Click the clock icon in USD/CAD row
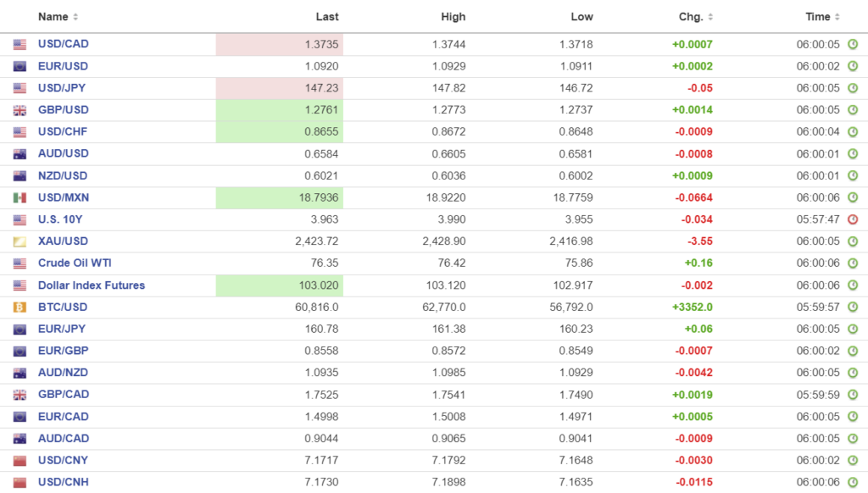 853,44
